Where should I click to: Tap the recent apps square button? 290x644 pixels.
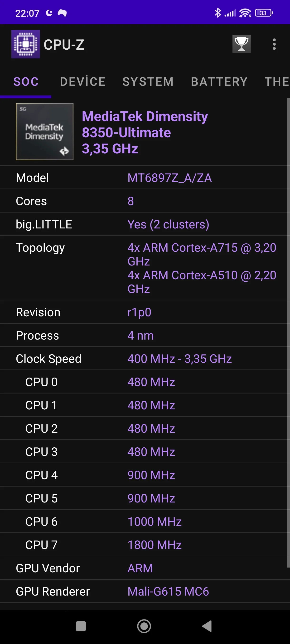point(81,626)
